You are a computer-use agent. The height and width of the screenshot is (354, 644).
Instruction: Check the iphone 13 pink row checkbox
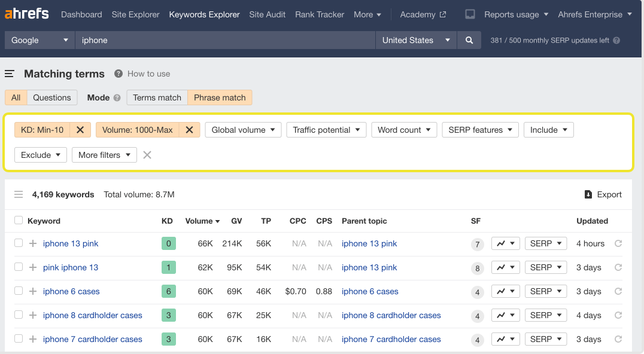point(19,243)
